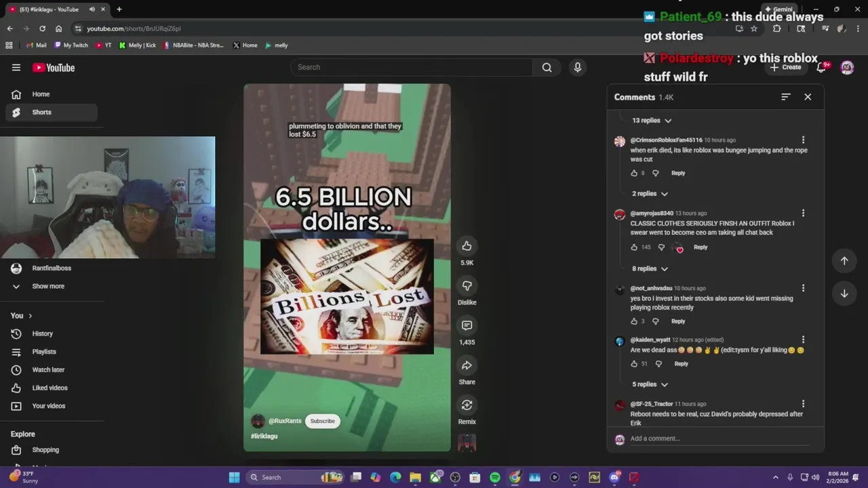The image size is (868, 488).
Task: Open File Explorer from the taskbar
Action: (x=415, y=477)
